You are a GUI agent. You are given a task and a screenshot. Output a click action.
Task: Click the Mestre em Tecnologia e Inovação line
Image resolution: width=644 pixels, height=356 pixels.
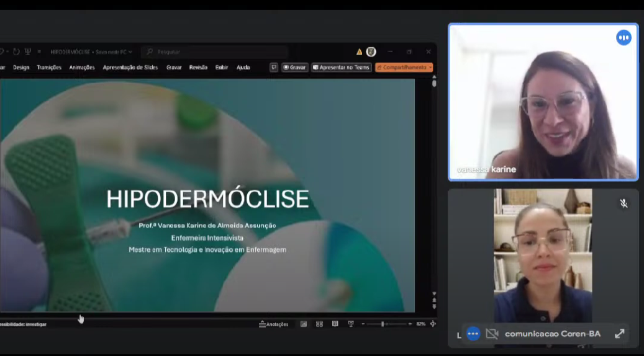[x=207, y=250]
